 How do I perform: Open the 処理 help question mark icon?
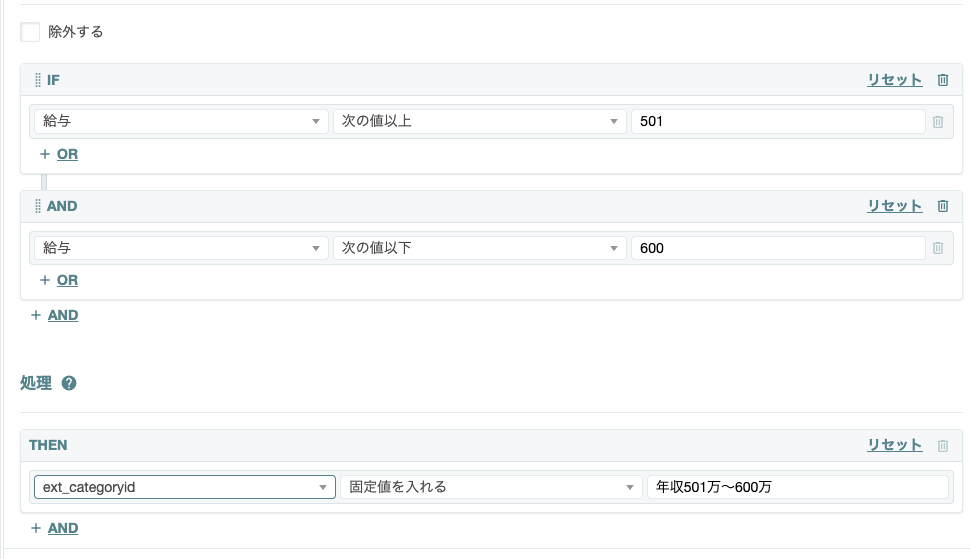[x=69, y=383]
